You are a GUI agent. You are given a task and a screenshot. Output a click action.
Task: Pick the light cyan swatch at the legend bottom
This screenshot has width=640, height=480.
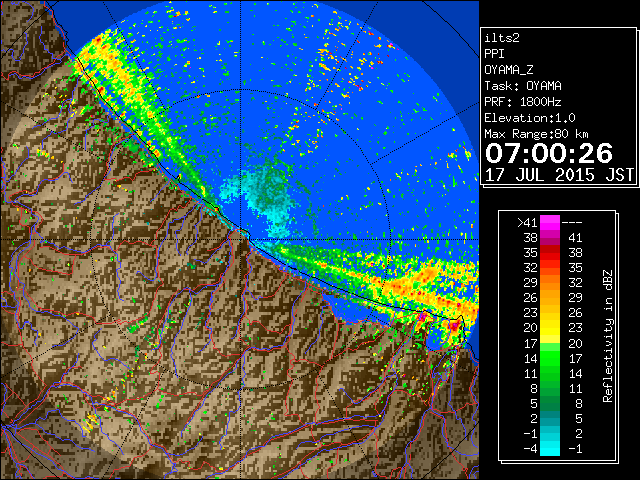[x=550, y=449]
